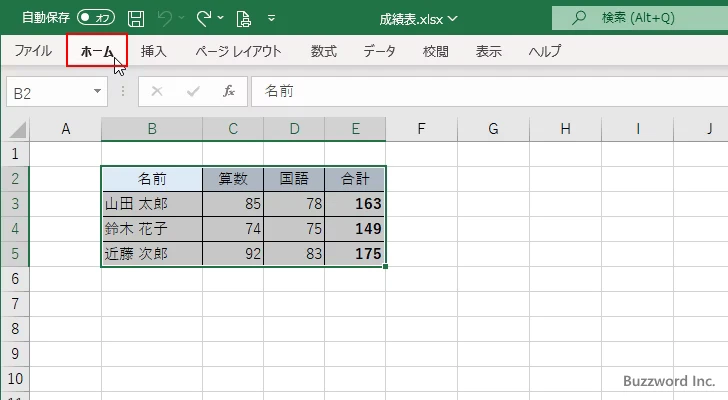Select column A header

65,129
